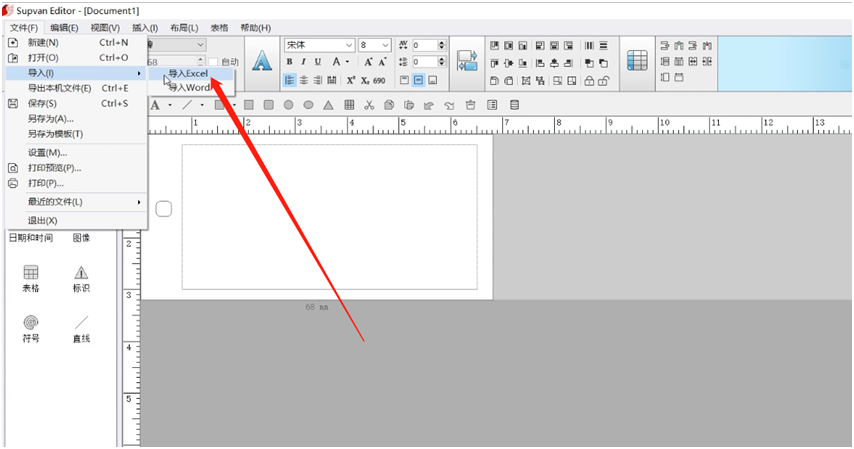The height and width of the screenshot is (449, 854).
Task: Click the trash delete icon in toolbar
Action: point(470,105)
